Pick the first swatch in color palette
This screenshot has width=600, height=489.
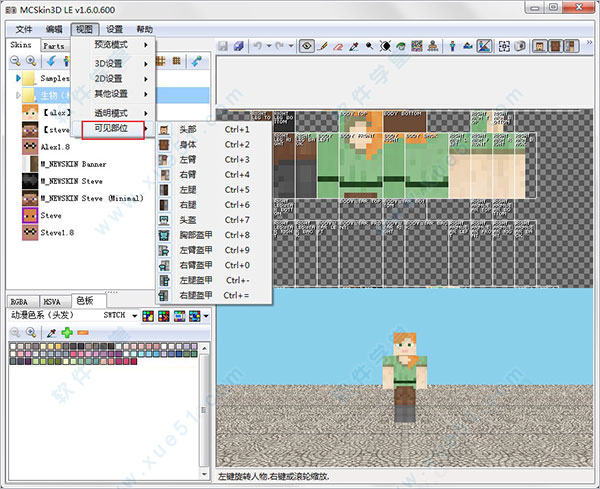(x=12, y=346)
